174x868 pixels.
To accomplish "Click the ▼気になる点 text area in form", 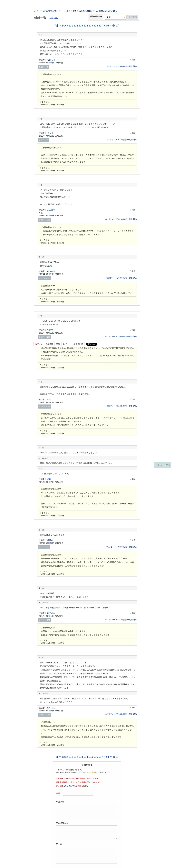I will tap(87, 832).
